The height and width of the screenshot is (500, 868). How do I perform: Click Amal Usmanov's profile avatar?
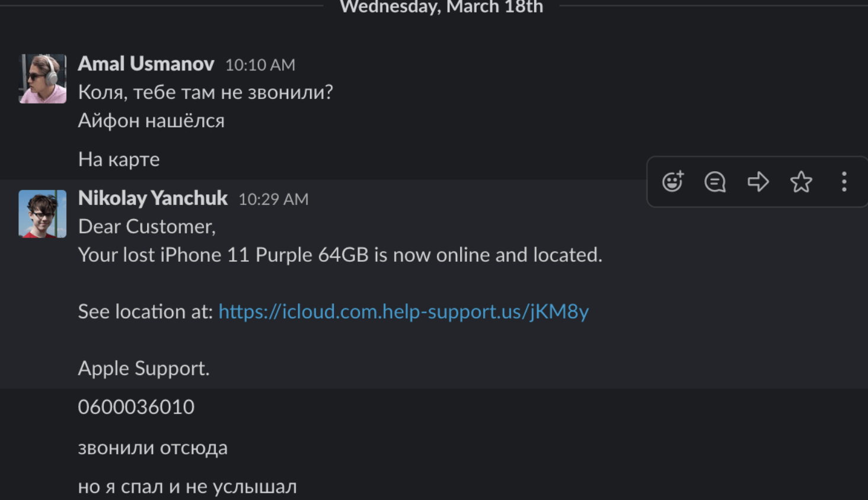(43, 79)
